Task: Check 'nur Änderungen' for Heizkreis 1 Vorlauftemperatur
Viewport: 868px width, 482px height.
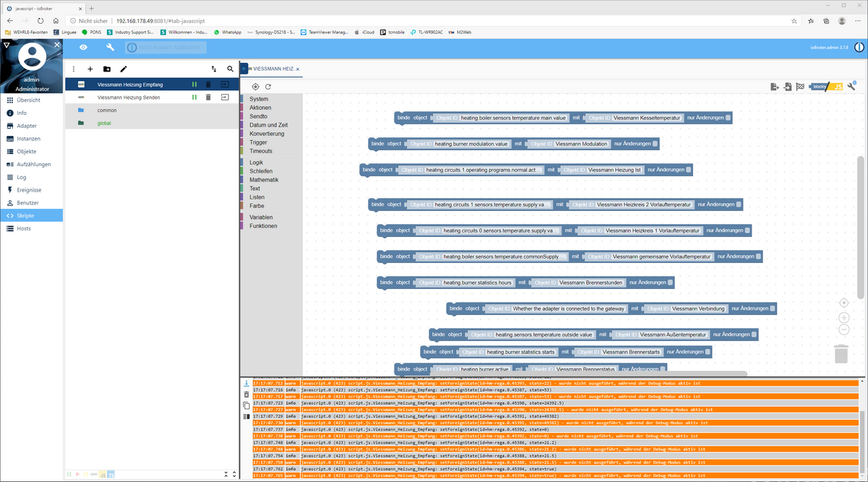Action: click(x=746, y=231)
